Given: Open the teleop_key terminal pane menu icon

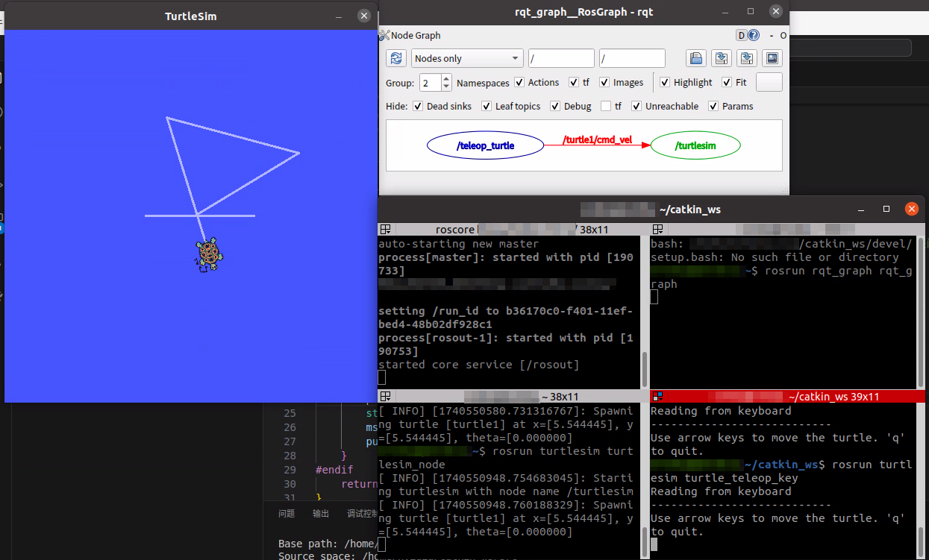Looking at the screenshot, I should point(658,397).
